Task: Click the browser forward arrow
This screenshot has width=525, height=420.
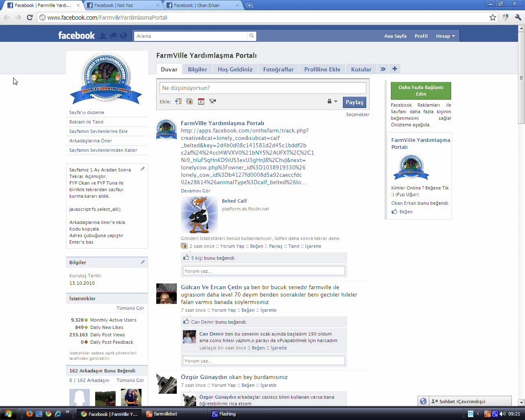Action: pyautogui.click(x=18, y=17)
